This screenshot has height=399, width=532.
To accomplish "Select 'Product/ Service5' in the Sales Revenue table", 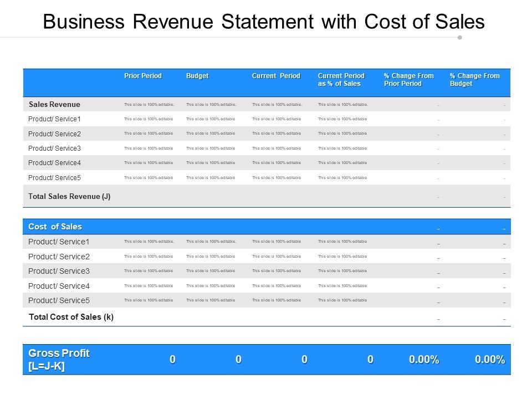I will click(x=54, y=178).
